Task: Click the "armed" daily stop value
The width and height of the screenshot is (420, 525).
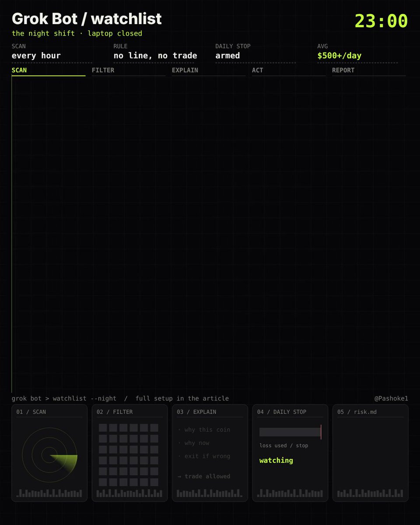Action: pyautogui.click(x=227, y=56)
